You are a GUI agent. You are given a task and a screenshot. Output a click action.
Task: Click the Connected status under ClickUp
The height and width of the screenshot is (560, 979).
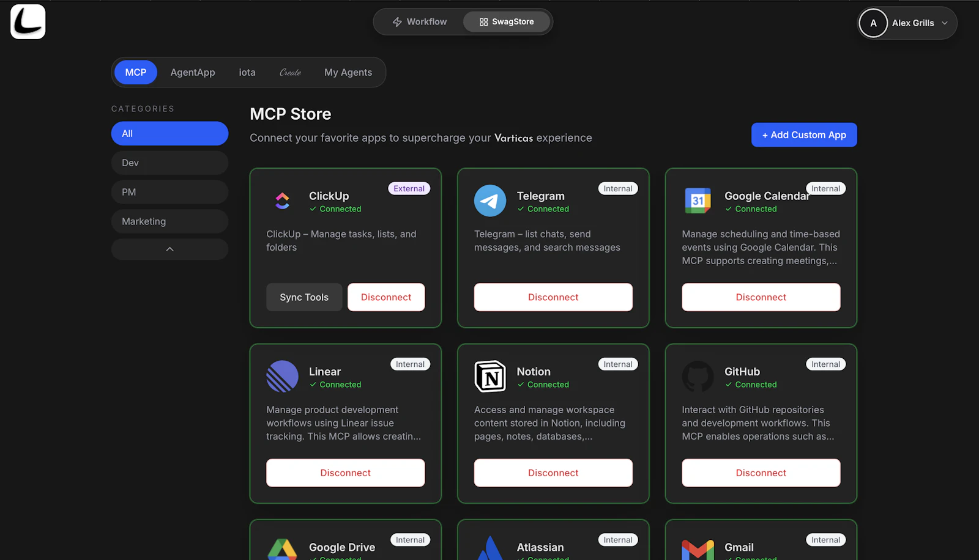click(x=335, y=209)
